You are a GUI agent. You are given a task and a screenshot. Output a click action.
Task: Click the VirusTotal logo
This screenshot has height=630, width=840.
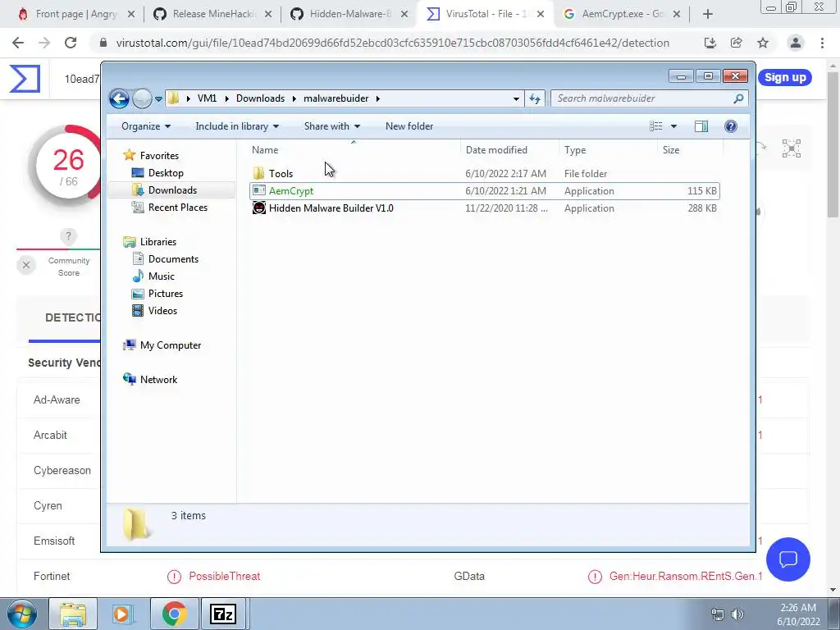pyautogui.click(x=25, y=78)
